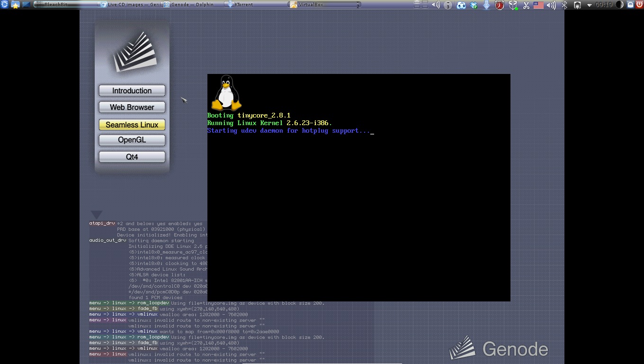Lock the screen with padlock icon
The width and height of the screenshot is (644, 364).
[630, 5]
